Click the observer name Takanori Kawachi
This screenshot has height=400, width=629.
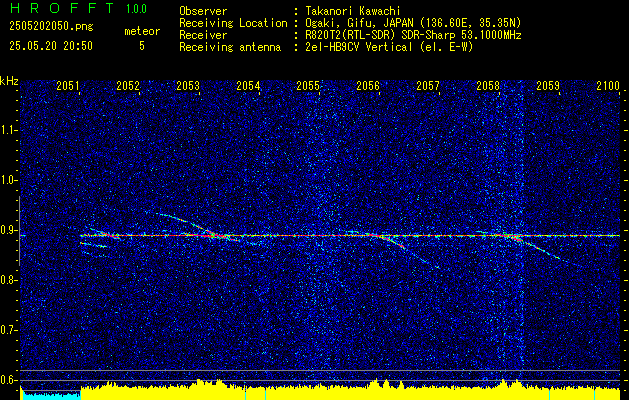pos(353,11)
